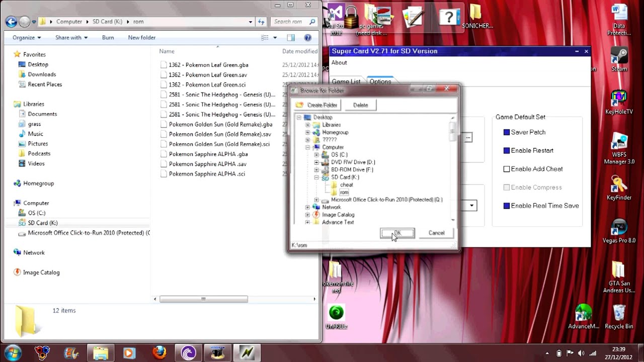Expand Homegroup node in Browse dialog tree
This screenshot has width=644, height=362.
point(307,132)
